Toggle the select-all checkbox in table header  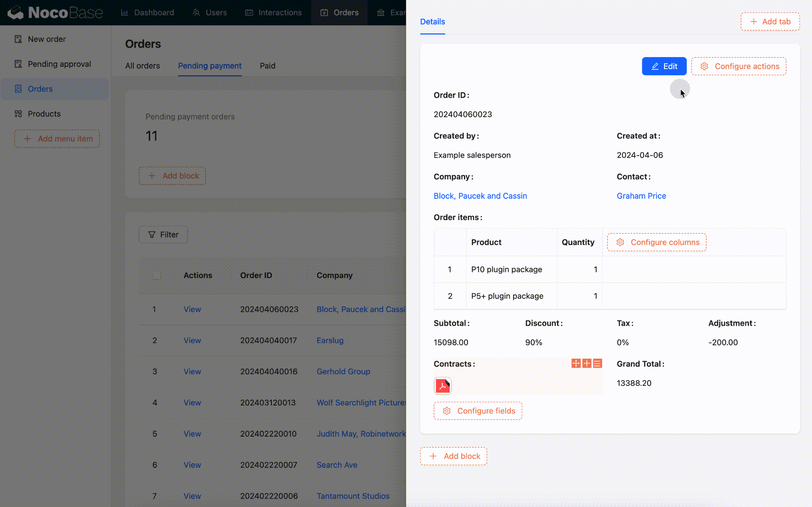(x=156, y=275)
